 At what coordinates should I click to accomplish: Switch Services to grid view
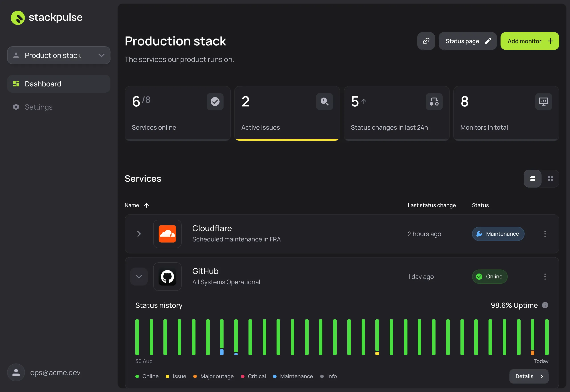pyautogui.click(x=550, y=179)
